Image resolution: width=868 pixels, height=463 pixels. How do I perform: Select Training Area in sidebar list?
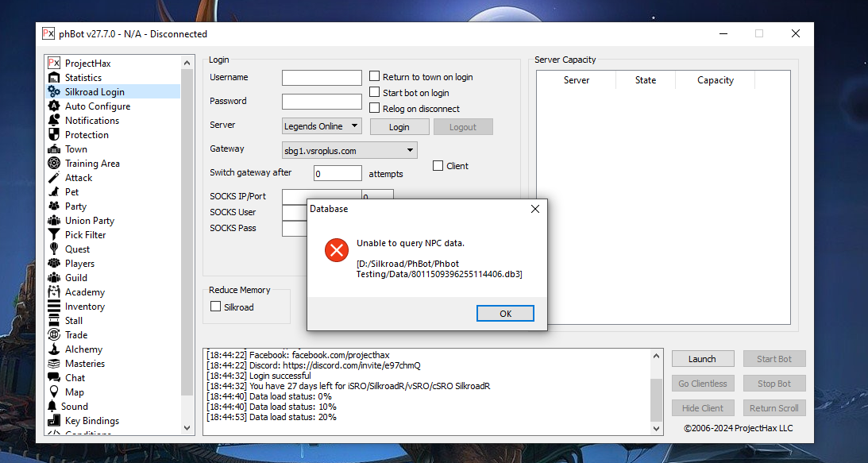(x=92, y=164)
